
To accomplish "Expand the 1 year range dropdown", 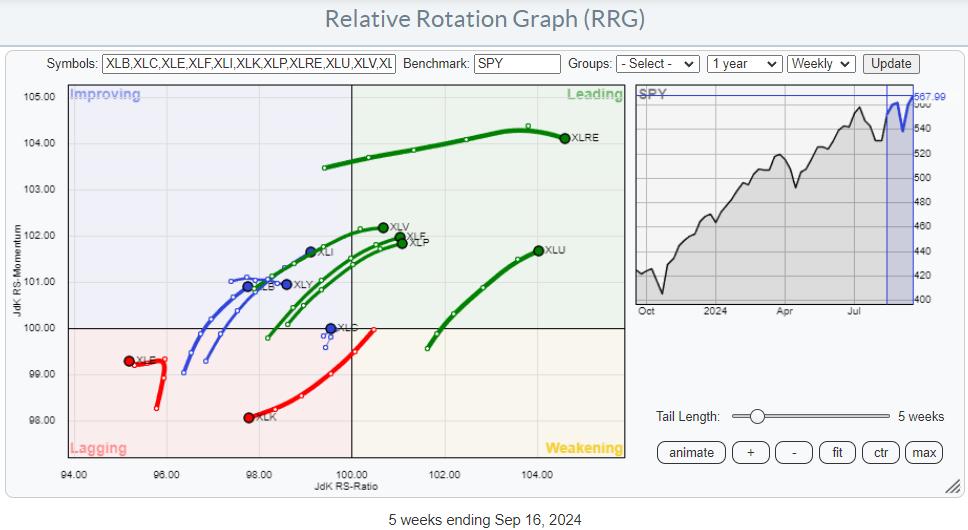I will click(743, 63).
